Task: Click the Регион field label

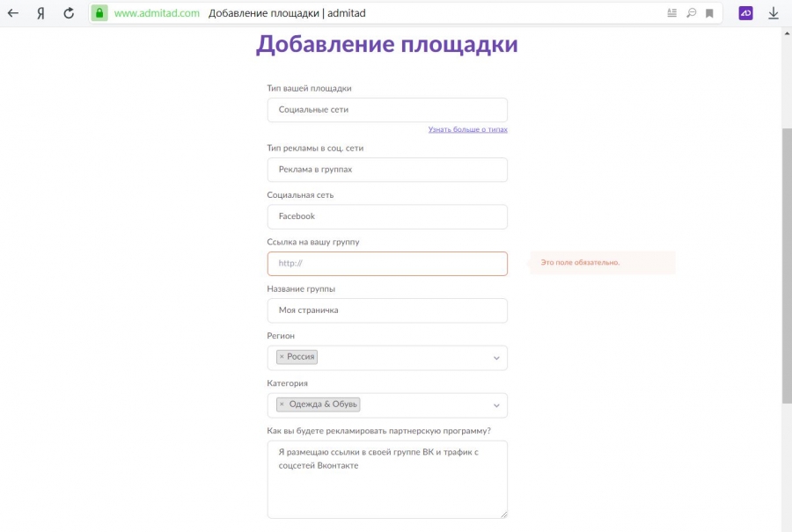Action: pyautogui.click(x=281, y=336)
